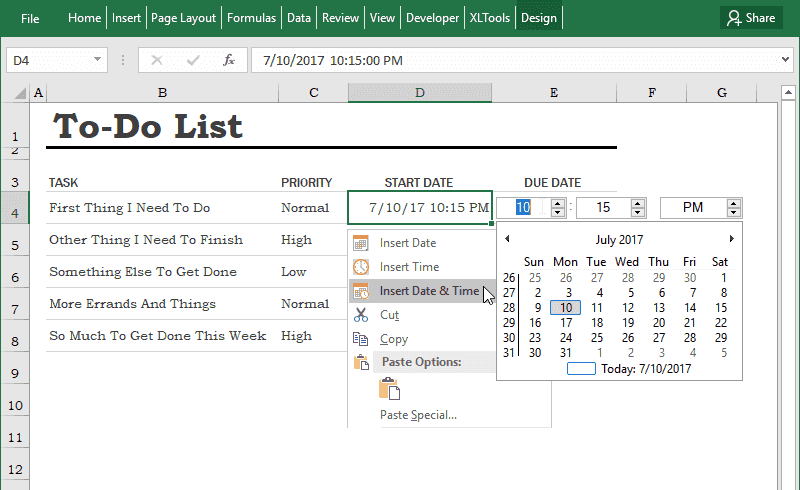The width and height of the screenshot is (800, 490).
Task: Click the hour input field showing 10
Action: click(x=524, y=208)
